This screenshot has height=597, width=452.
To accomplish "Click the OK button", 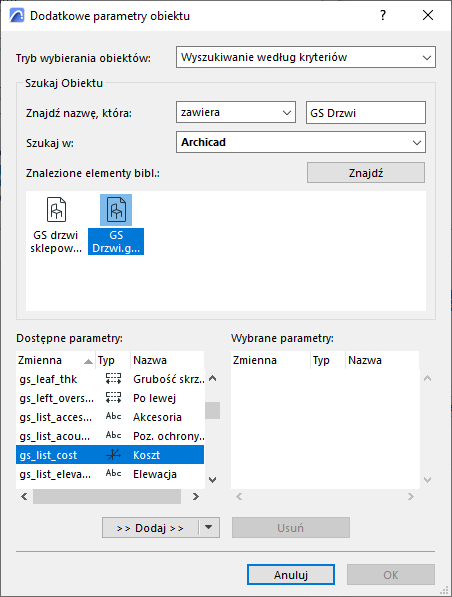I will pyautogui.click(x=391, y=575).
